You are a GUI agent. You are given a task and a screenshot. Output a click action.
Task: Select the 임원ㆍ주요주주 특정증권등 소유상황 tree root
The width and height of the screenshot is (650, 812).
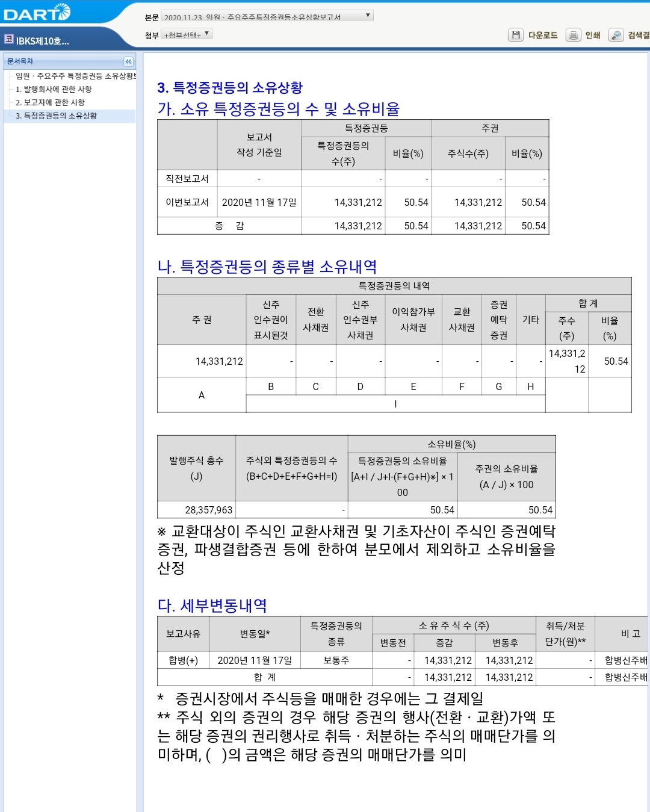click(x=75, y=76)
